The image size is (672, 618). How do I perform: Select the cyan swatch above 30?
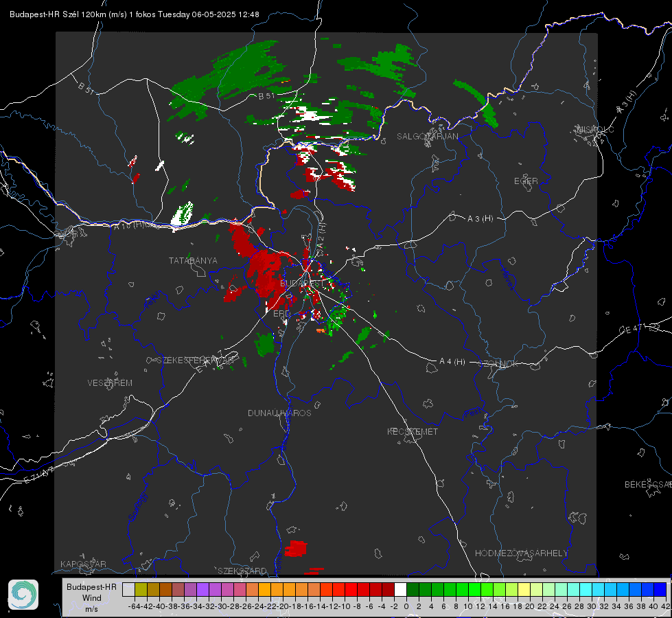(599, 590)
